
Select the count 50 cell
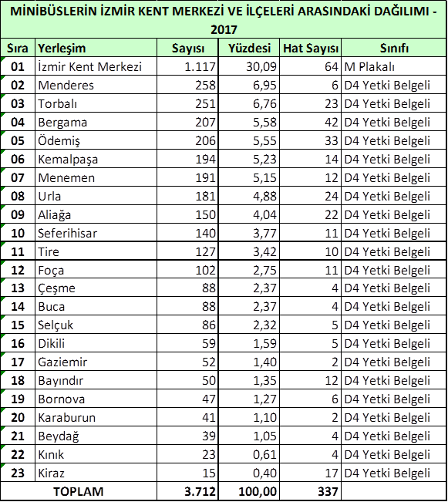pos(187,380)
